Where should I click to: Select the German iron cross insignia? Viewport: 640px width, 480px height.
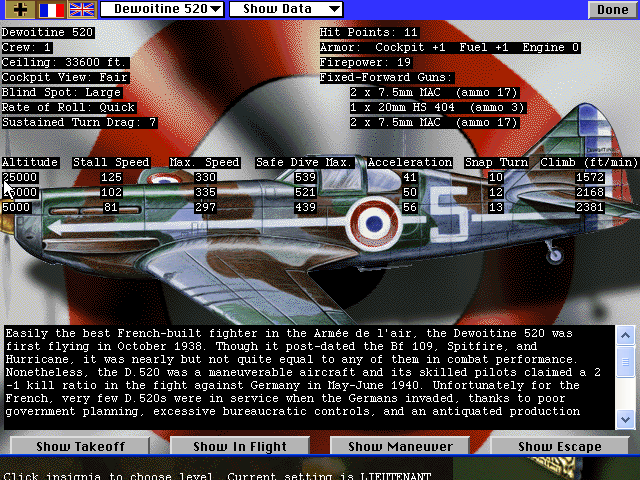(x=20, y=9)
